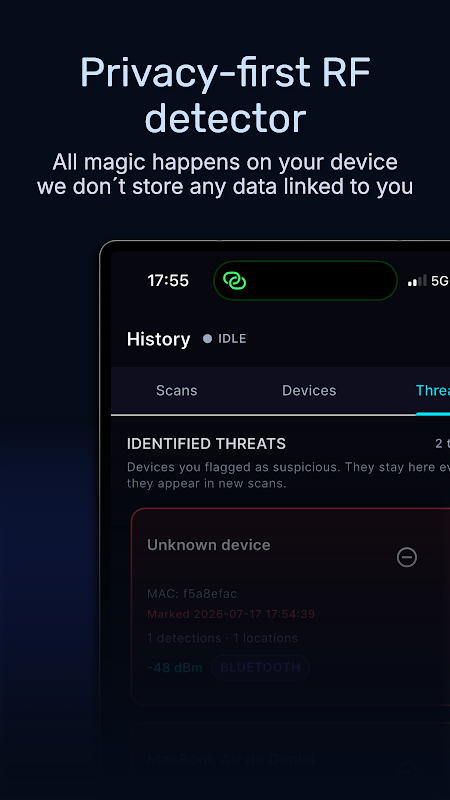Tap the Marked 2026-07-17 timestamp

click(x=231, y=614)
